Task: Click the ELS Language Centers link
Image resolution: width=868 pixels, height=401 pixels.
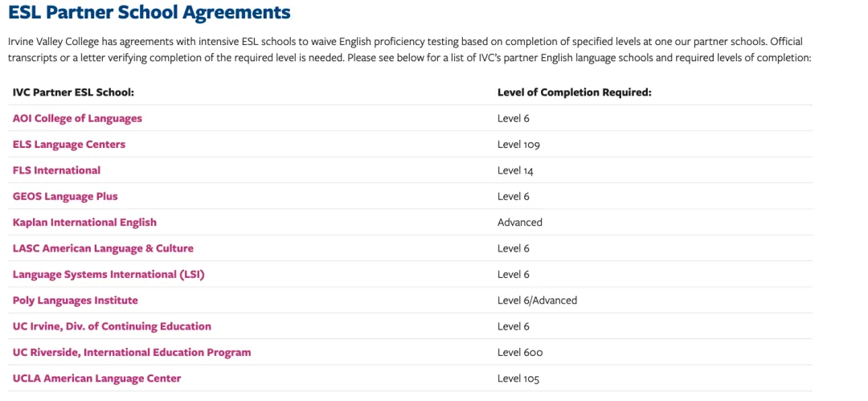Action: (69, 145)
